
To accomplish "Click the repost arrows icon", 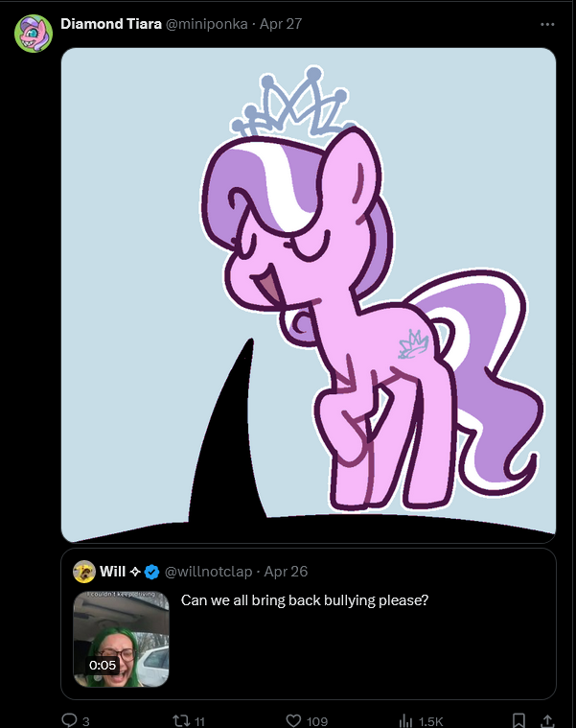I will point(181,720).
